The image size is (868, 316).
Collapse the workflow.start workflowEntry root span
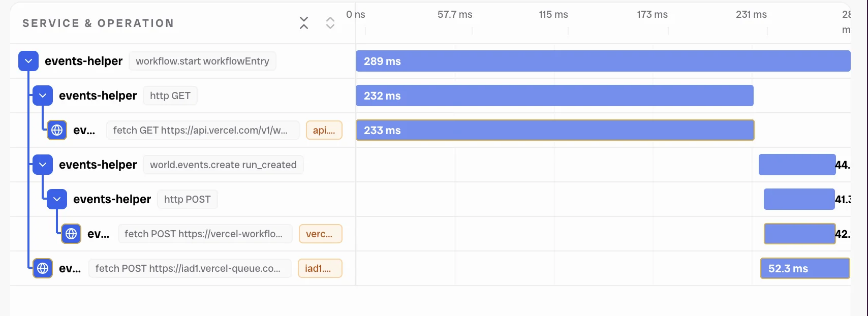pyautogui.click(x=28, y=61)
